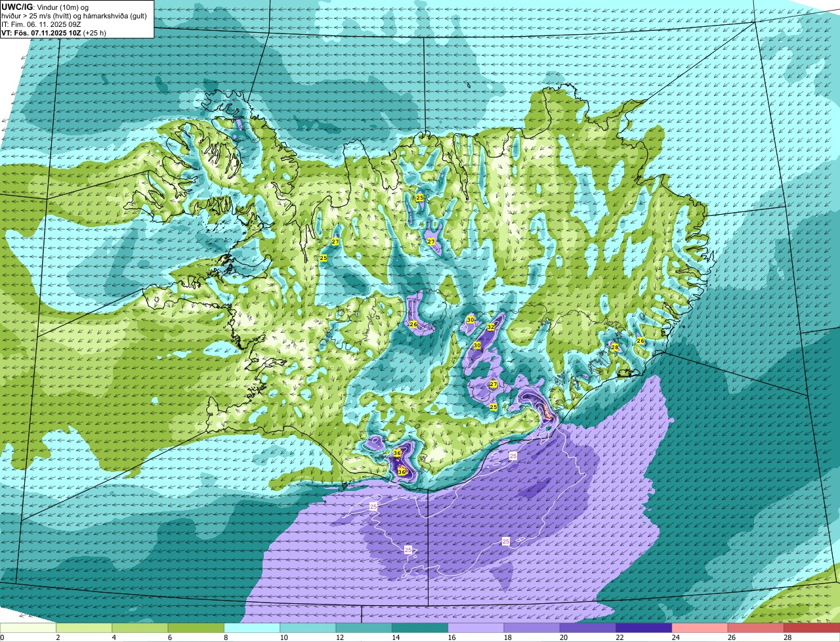840x642 pixels.
Task: Click the color scale tick label '10'
Action: point(283,637)
